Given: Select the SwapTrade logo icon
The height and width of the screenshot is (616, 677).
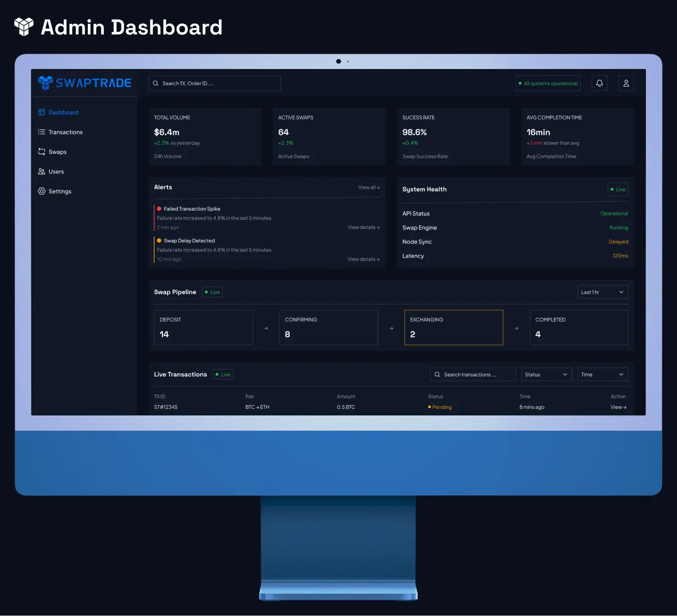Looking at the screenshot, I should (x=45, y=82).
